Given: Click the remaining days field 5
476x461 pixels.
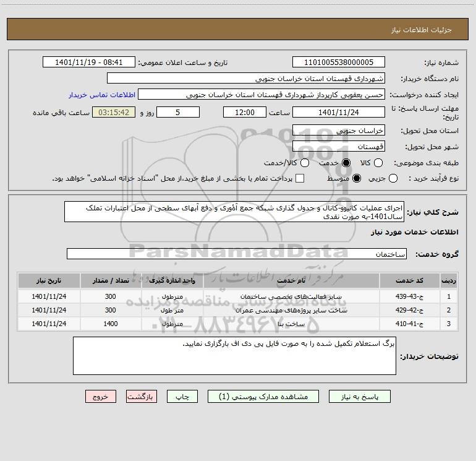Looking at the screenshot, I should 178,112.
